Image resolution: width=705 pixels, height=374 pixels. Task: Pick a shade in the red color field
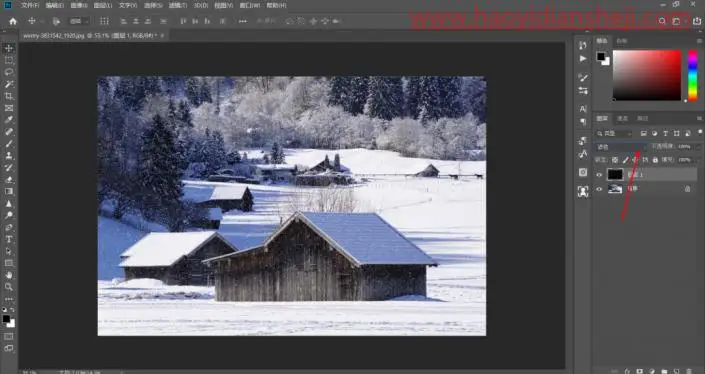pyautogui.click(x=647, y=75)
